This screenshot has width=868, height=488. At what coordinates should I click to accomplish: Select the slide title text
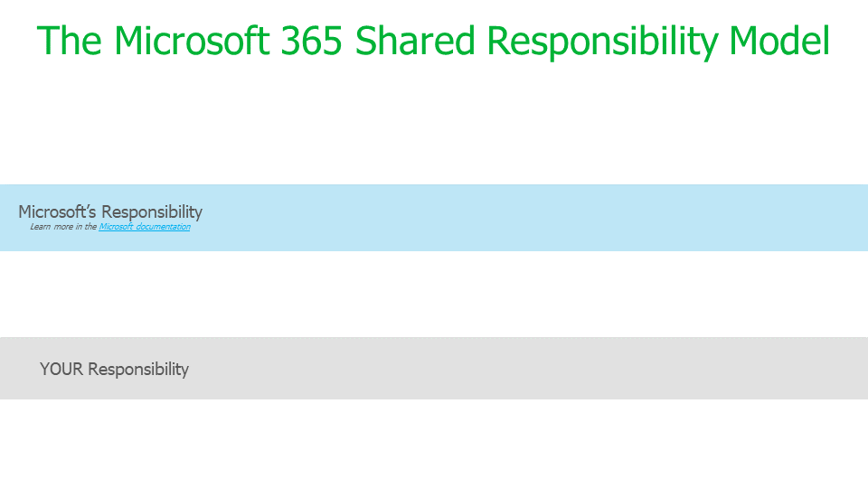pyautogui.click(x=433, y=41)
